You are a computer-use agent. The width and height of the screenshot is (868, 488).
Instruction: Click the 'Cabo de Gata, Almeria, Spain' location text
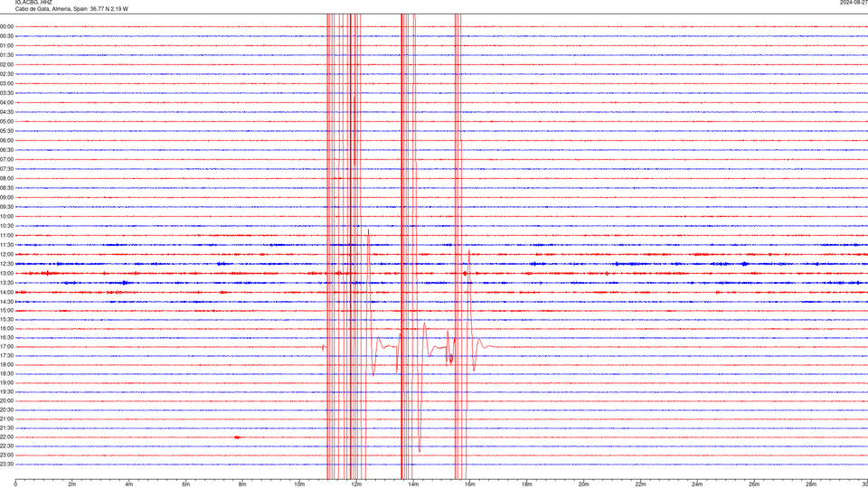pos(51,9)
